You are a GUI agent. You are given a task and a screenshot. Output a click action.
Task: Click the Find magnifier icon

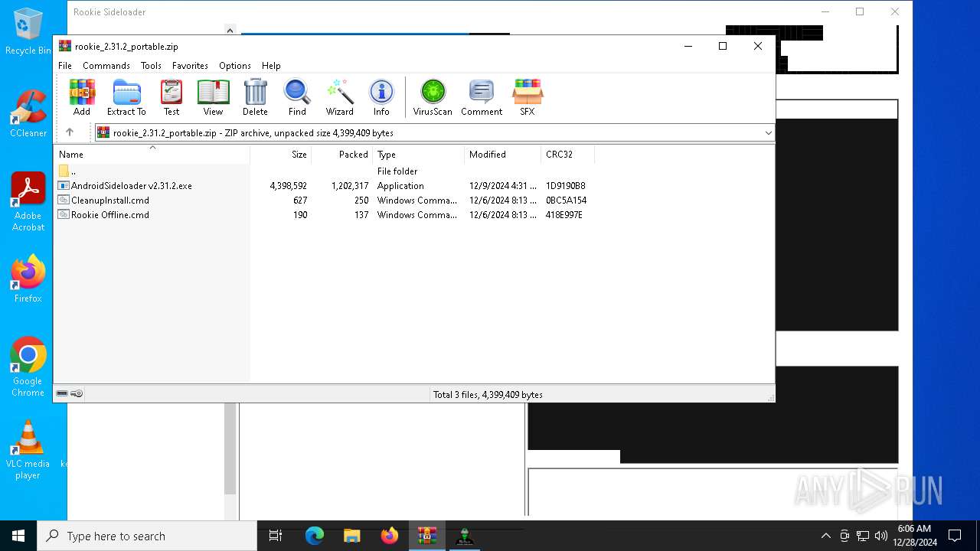click(297, 97)
